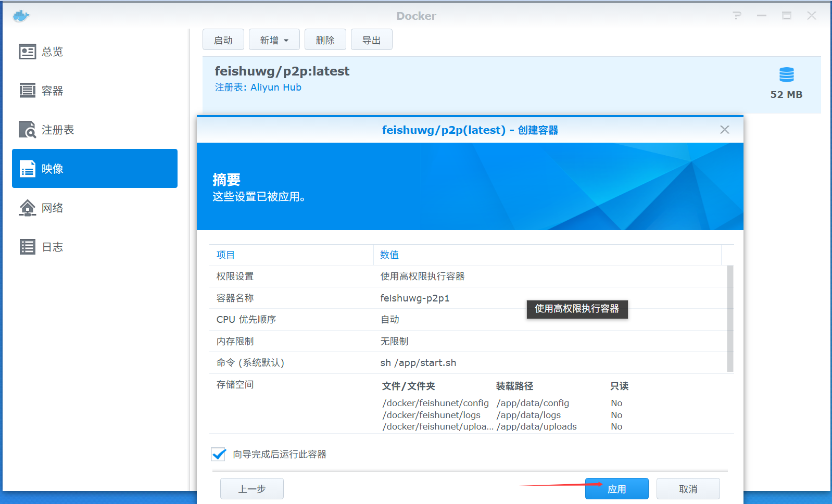Click the 导出 export button
Screen dimensions: 832x504
pos(372,40)
